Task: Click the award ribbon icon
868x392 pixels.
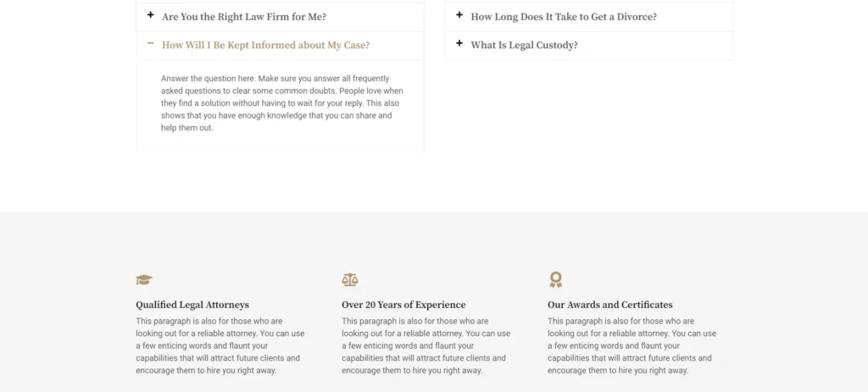Action: coord(556,279)
